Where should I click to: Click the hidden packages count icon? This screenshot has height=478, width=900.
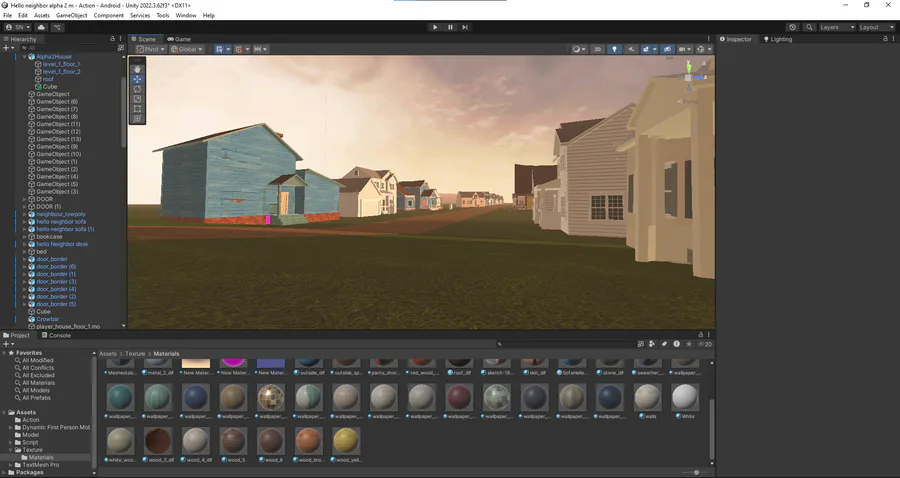[x=705, y=344]
